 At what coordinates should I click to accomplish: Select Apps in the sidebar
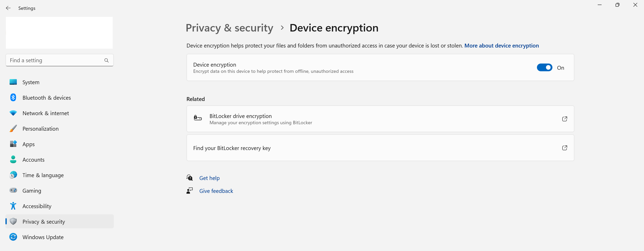coord(28,144)
